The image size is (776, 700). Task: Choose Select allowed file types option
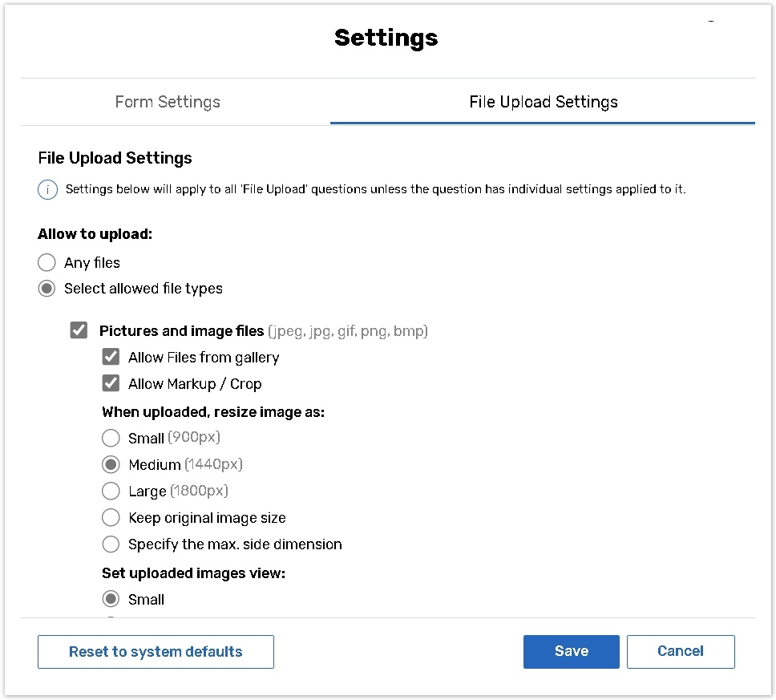(x=47, y=289)
